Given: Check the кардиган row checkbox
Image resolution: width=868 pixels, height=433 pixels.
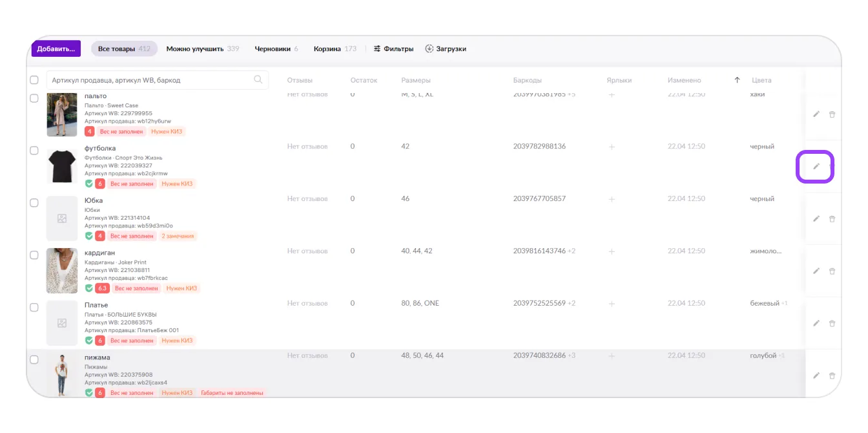Looking at the screenshot, I should pyautogui.click(x=34, y=255).
